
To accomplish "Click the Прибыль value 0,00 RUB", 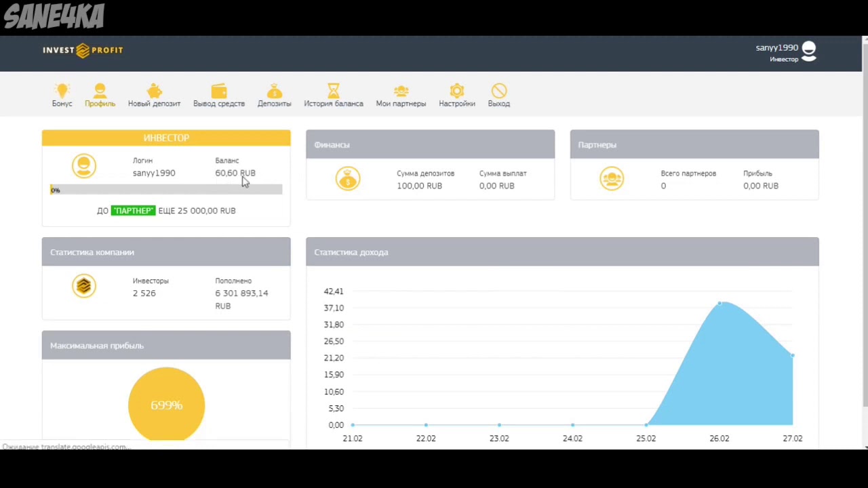I will pyautogui.click(x=761, y=186).
